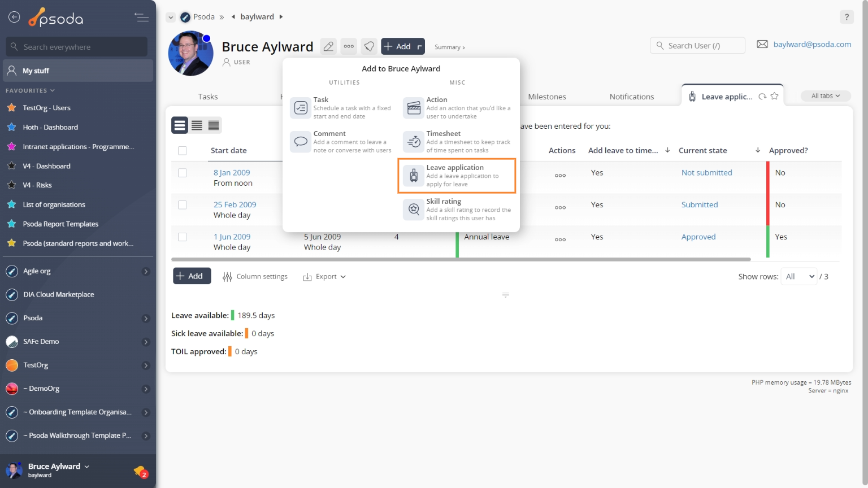Open the Summary view link
868x488 pixels.
pos(450,47)
